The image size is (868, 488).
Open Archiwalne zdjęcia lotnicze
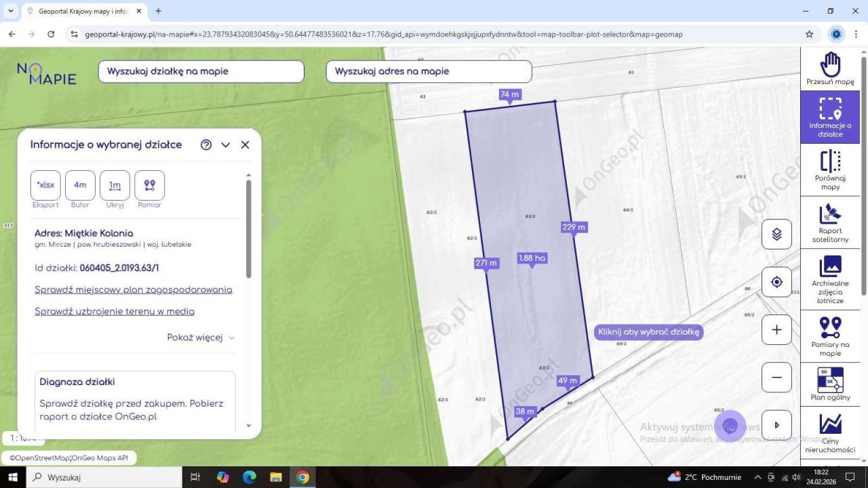830,279
